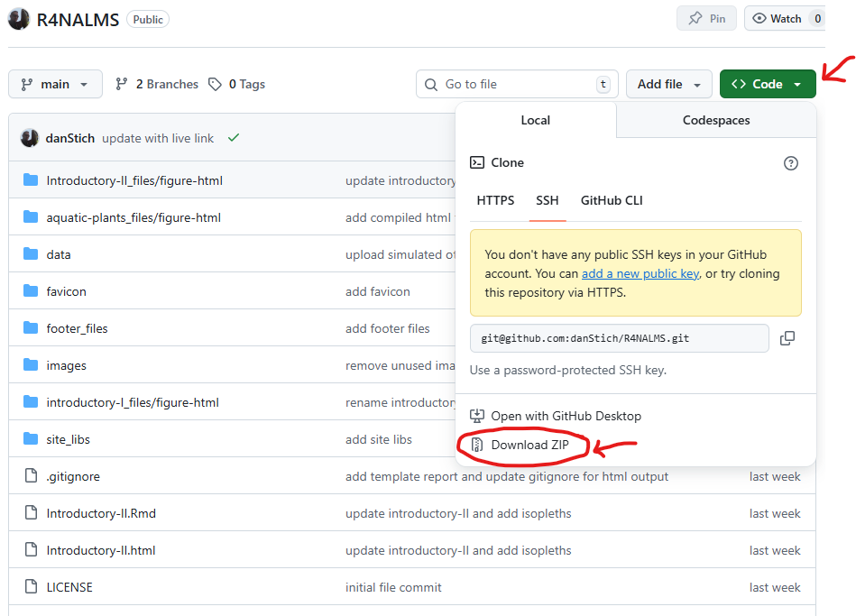The width and height of the screenshot is (856, 616).
Task: Click the add a new public key link
Action: coord(640,273)
